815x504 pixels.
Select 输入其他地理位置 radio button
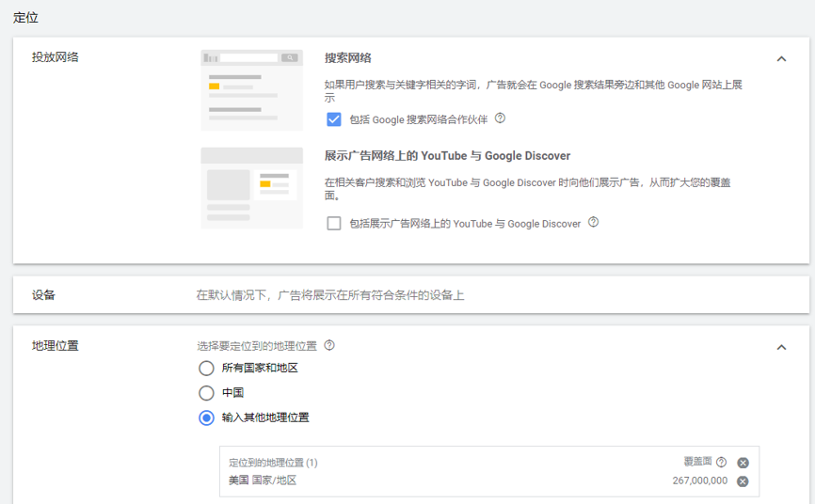pos(206,417)
